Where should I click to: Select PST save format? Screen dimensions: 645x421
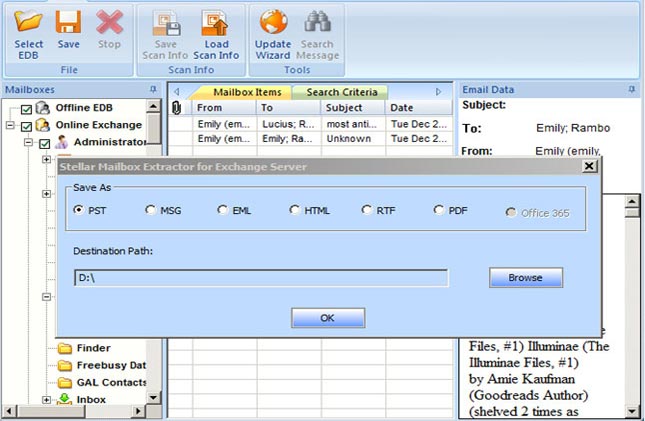pyautogui.click(x=78, y=210)
